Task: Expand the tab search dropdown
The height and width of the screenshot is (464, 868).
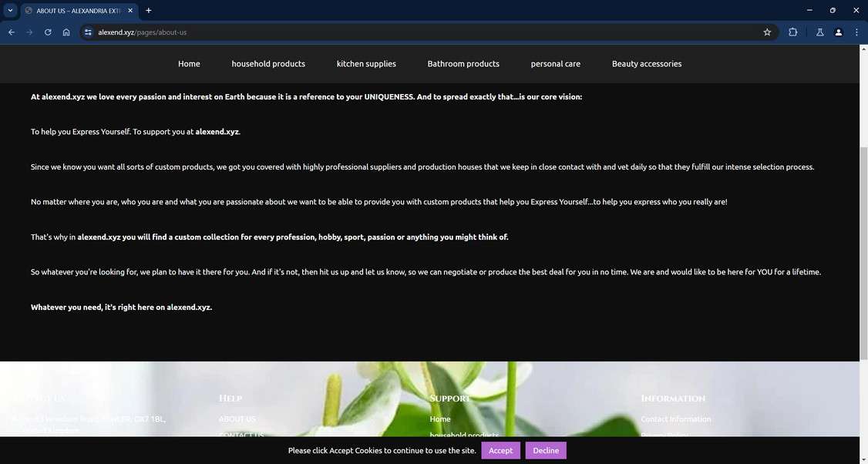Action: pos(10,11)
